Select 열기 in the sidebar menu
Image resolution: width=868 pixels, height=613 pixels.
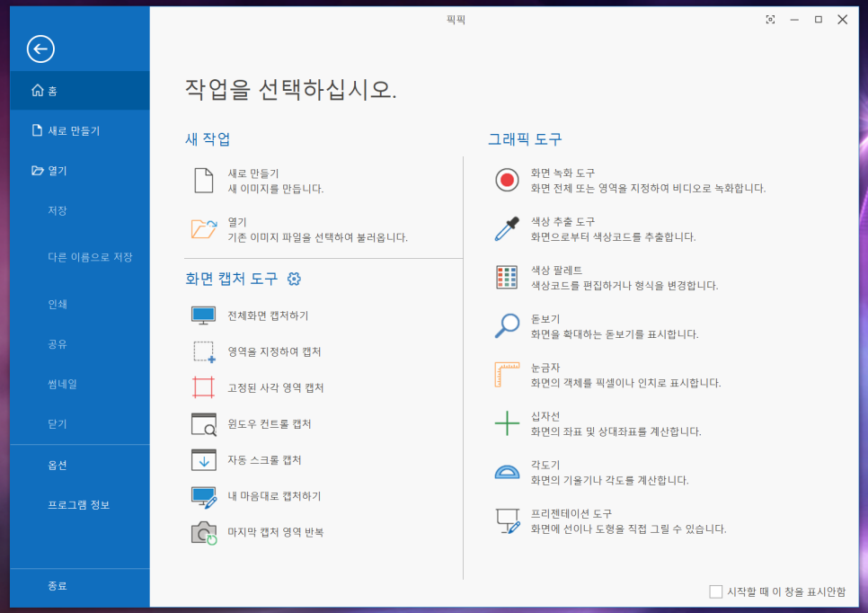(x=80, y=171)
